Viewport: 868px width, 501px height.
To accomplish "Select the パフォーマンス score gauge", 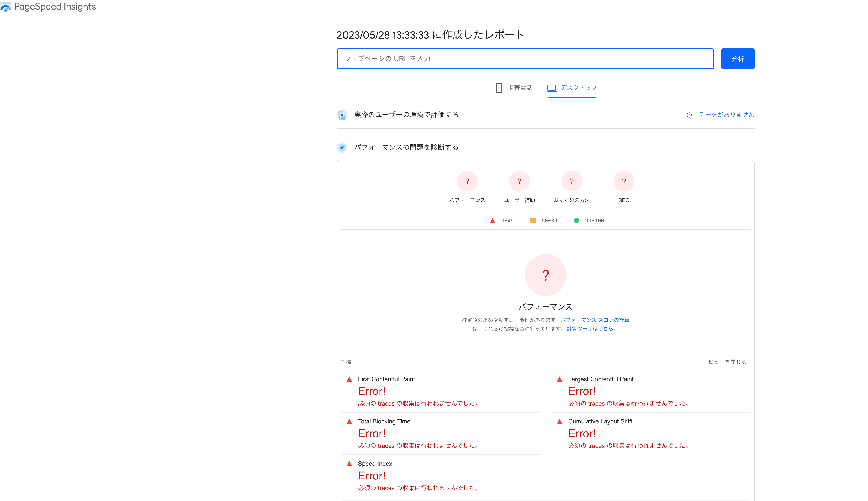I will pos(467,181).
